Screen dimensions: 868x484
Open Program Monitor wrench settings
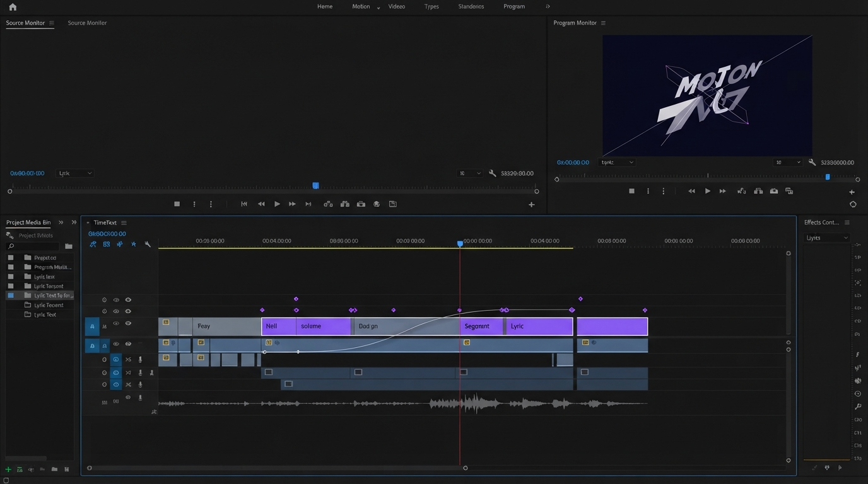[812, 163]
